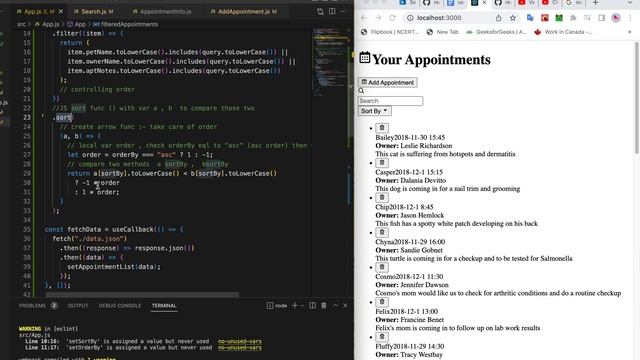Click line number 23 in editor
Viewport: 640px width, 360px height.
27,118
